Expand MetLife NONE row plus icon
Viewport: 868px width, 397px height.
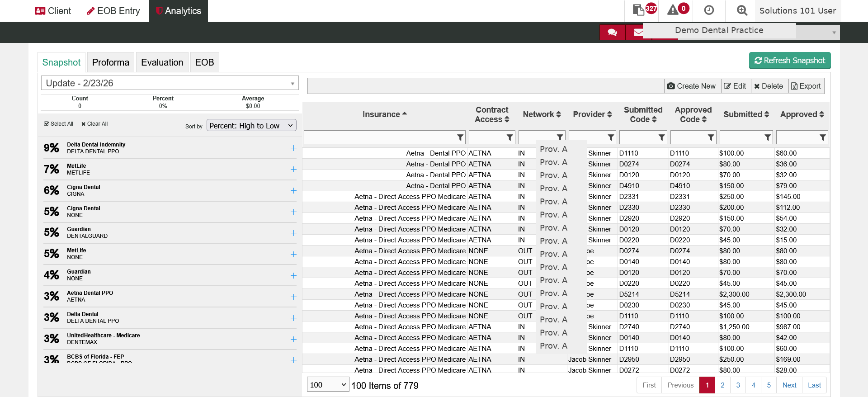[x=293, y=254]
